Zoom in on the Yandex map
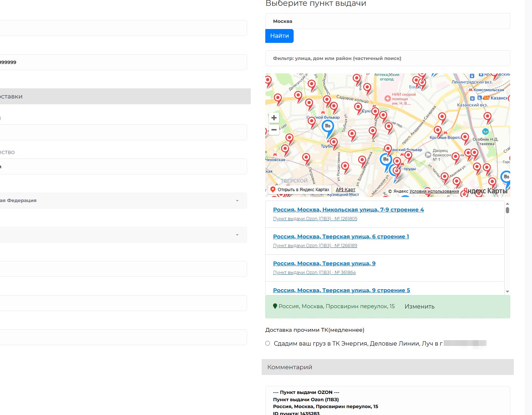Screen dimensions: 532x415 (x=274, y=118)
